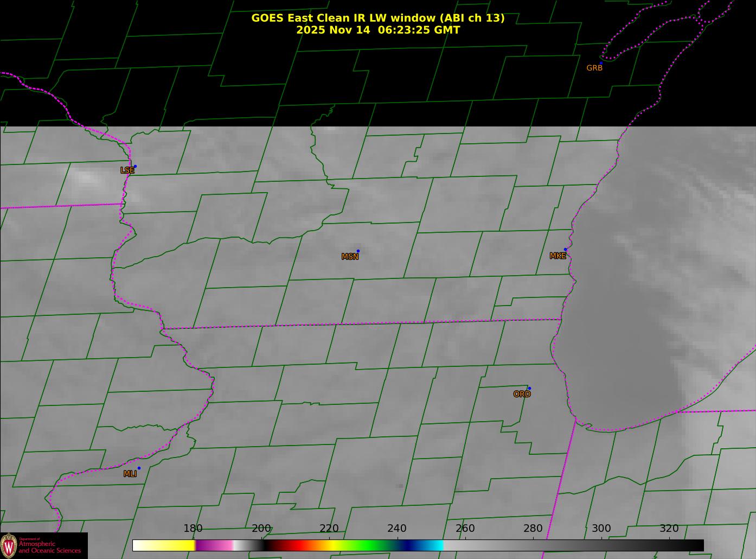The image size is (756, 559).
Task: Select the MSN station label
Action: pos(350,257)
